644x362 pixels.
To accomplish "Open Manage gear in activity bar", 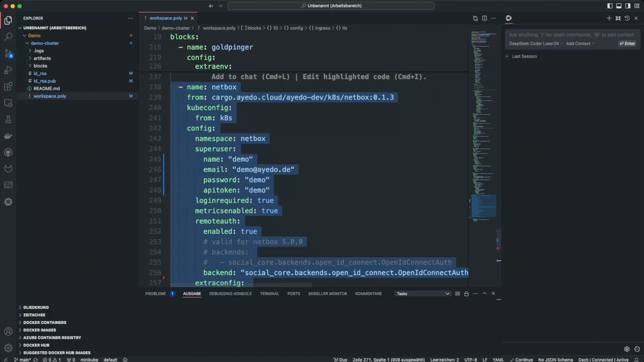I will [8, 348].
